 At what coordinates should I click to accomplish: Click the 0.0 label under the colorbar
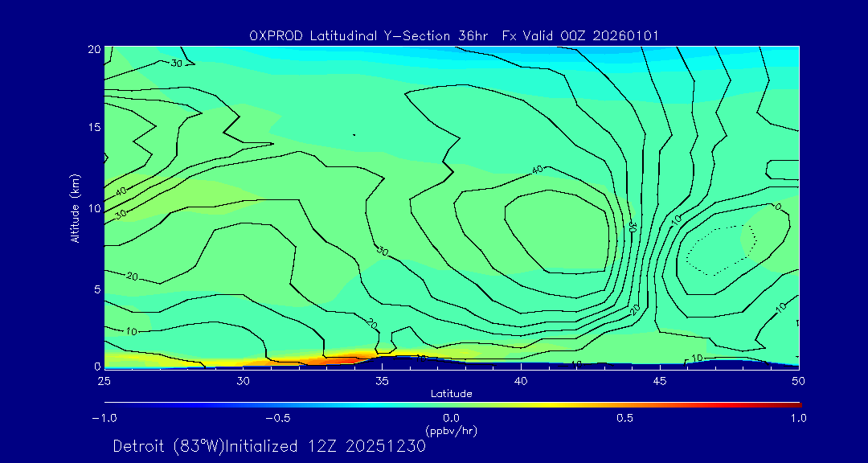coord(451,417)
